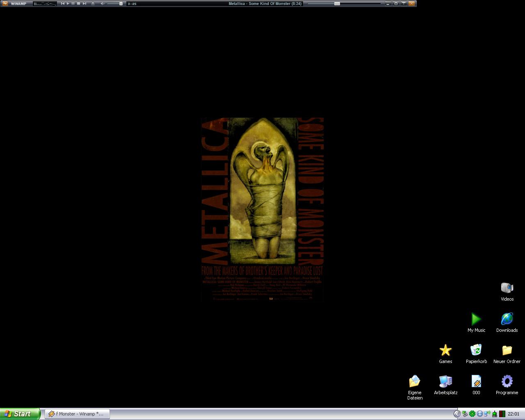Image resolution: width=525 pixels, height=420 pixels.
Task: Select the Downloads desktop icon
Action: point(507,323)
